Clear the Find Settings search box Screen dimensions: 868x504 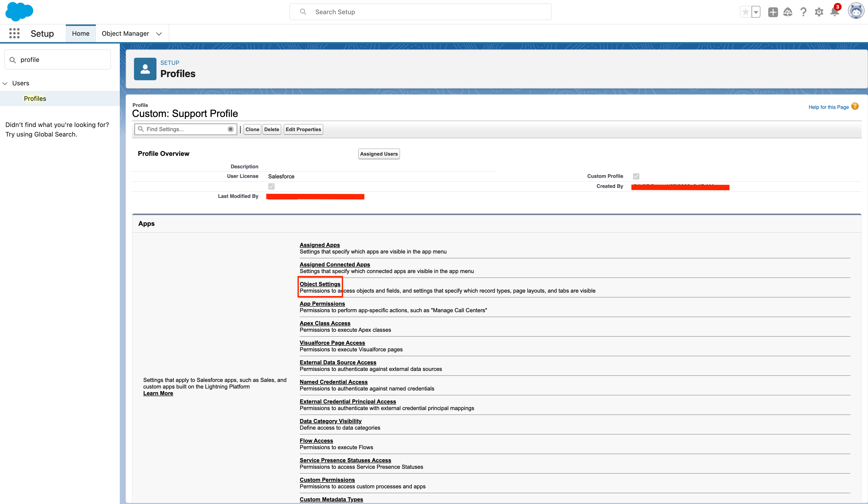pyautogui.click(x=230, y=129)
